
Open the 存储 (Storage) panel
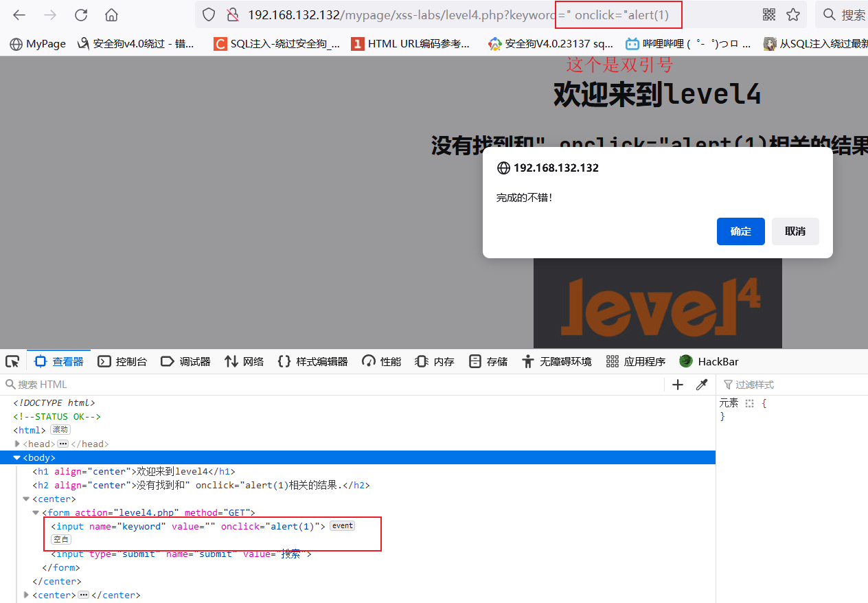[488, 361]
